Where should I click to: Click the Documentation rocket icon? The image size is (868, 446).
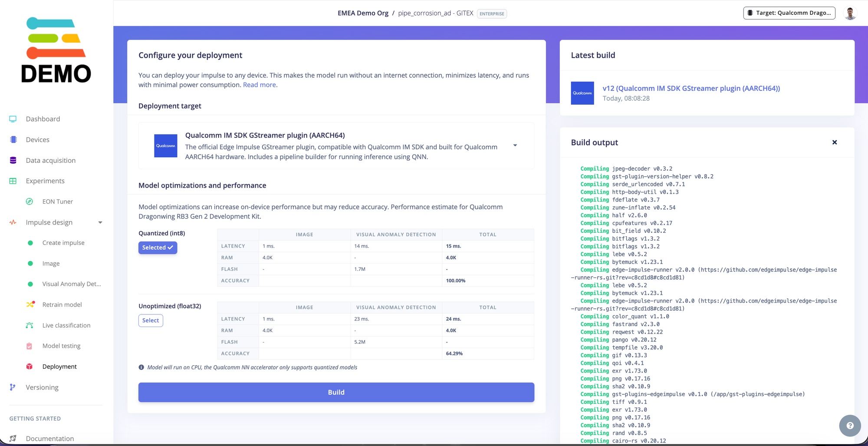(13, 439)
